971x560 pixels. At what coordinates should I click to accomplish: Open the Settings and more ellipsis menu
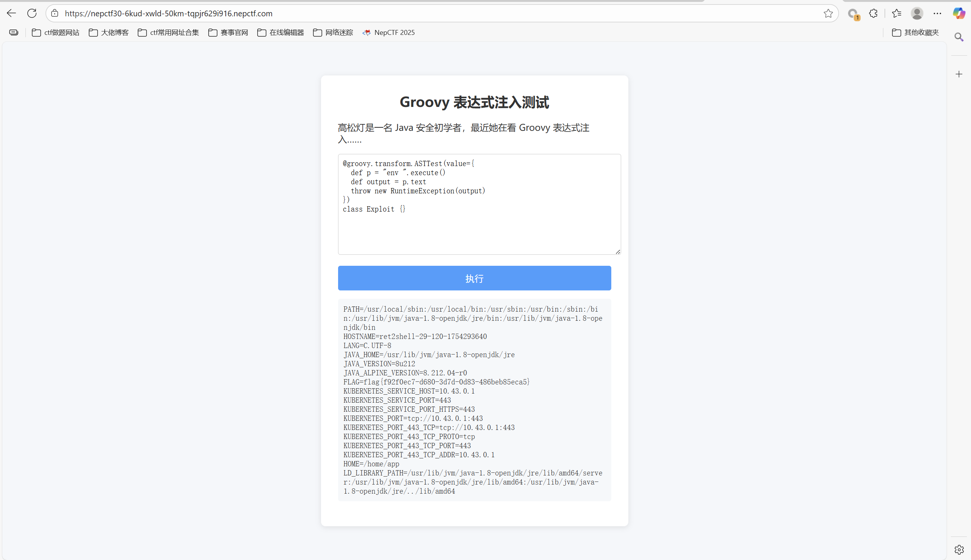tap(938, 14)
